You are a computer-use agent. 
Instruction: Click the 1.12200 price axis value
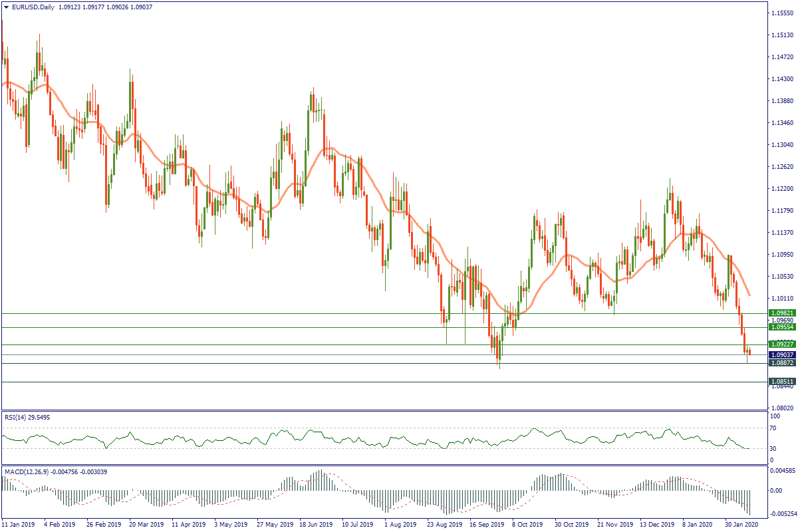782,189
